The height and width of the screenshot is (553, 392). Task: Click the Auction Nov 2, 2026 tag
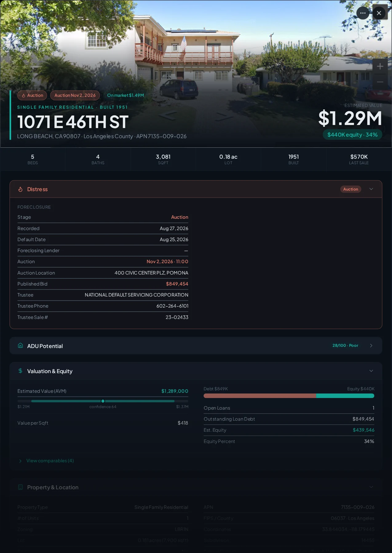(75, 95)
